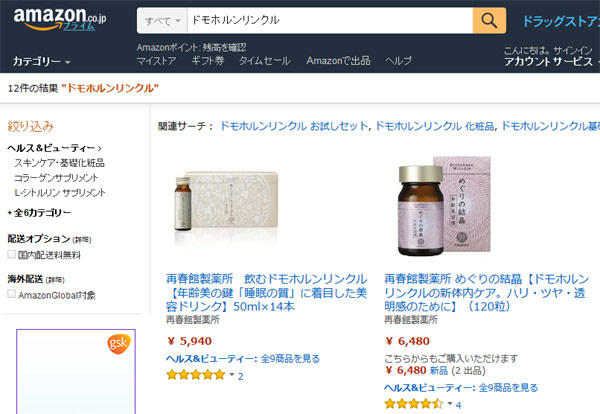Click 全9商品を見る under the めぐりの結晶 product

coord(508,388)
